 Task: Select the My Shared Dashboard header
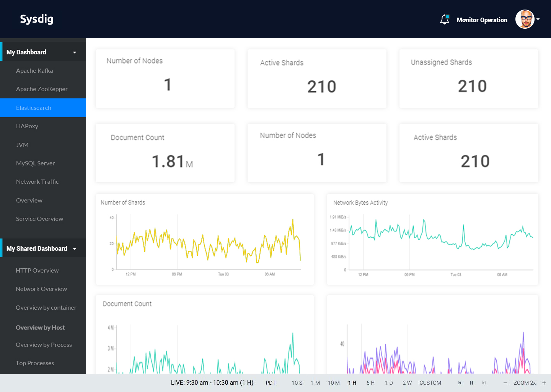(x=43, y=248)
